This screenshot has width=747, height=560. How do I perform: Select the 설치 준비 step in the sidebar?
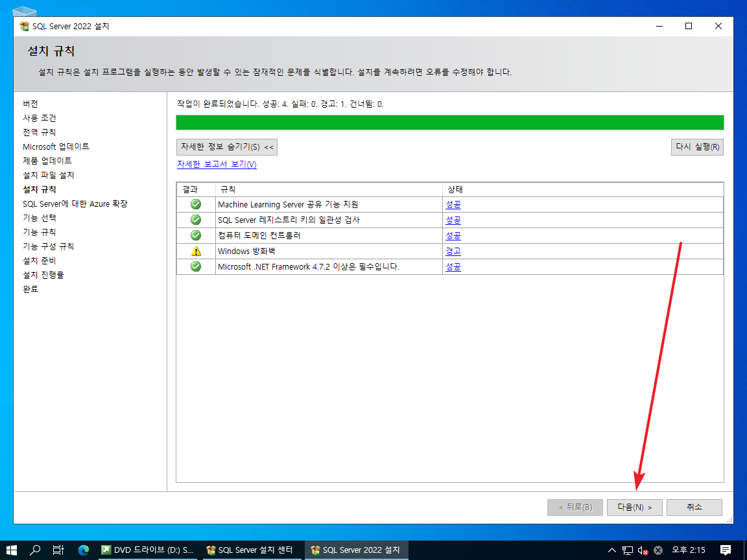pos(40,261)
